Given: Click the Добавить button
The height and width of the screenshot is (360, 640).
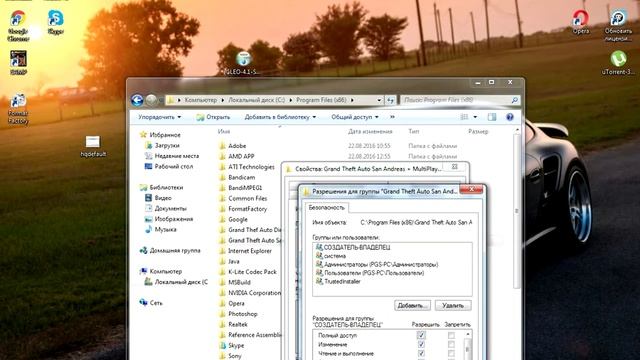Looking at the screenshot, I should 412,305.
